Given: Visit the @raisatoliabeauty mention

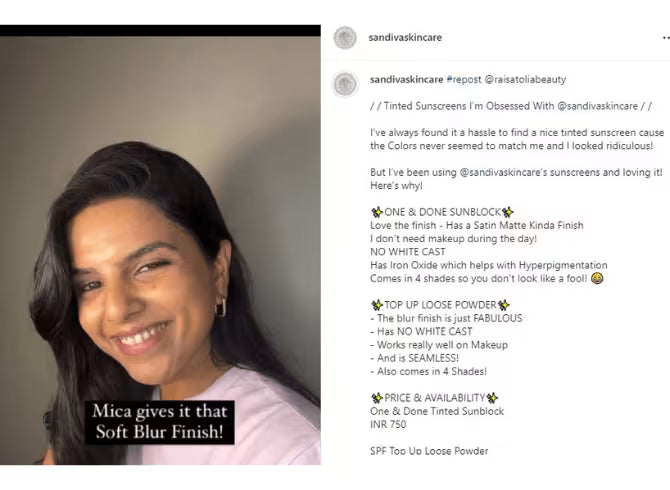Looking at the screenshot, I should click(525, 79).
